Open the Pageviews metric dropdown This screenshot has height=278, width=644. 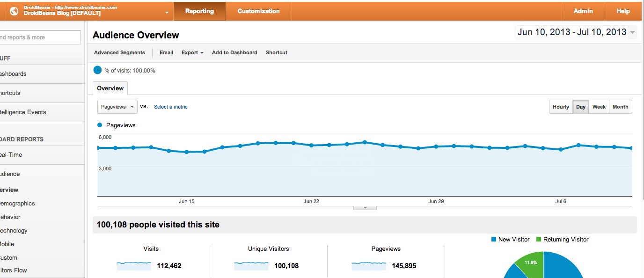(117, 107)
